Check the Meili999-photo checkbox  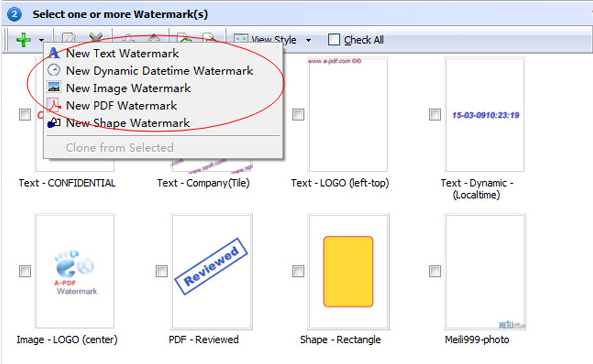pyautogui.click(x=435, y=271)
